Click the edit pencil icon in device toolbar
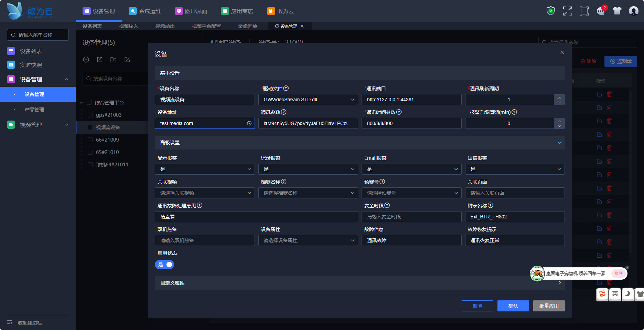Screen dimensions: 644x330 (127, 60)
